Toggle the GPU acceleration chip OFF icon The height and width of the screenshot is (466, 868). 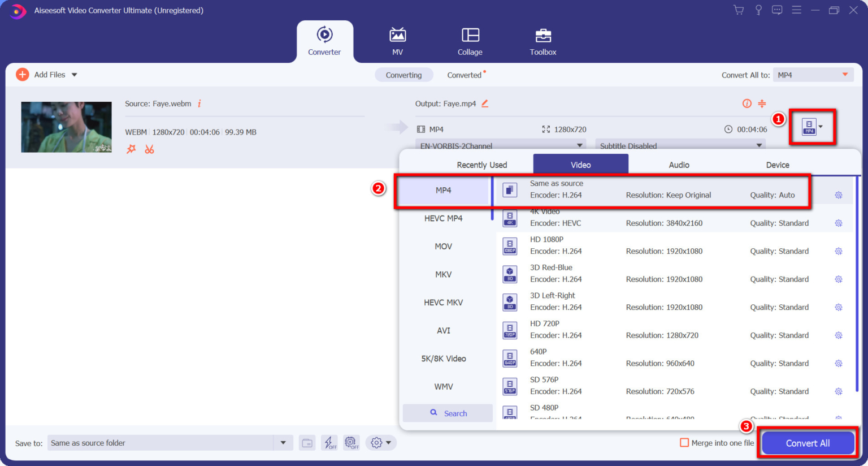point(351,443)
